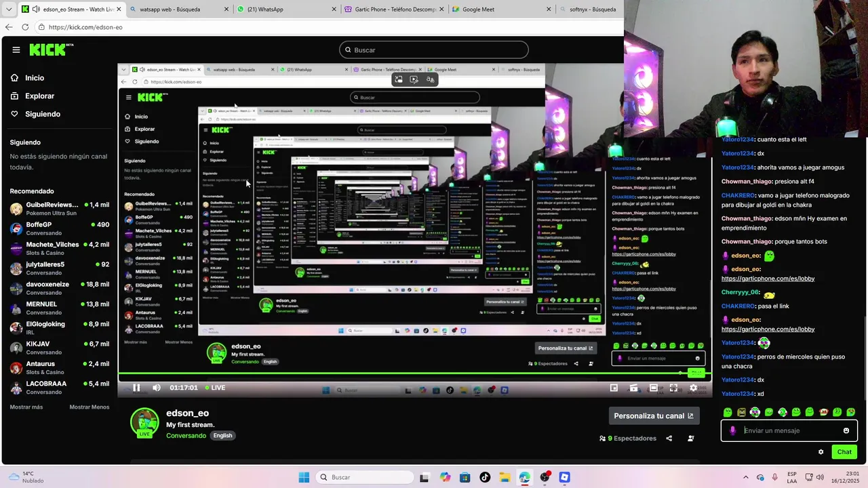Screen dimensions: 868x488
Task: Open MERNUEL recommended channel
Action: pyautogui.click(x=60, y=308)
